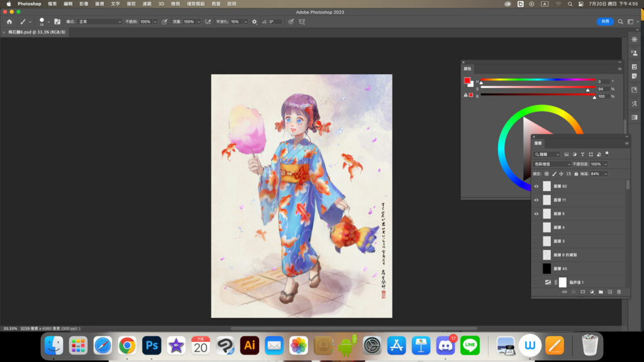The image size is (644, 362).
Task: Open the brush preset size picker
Action: 43,22
